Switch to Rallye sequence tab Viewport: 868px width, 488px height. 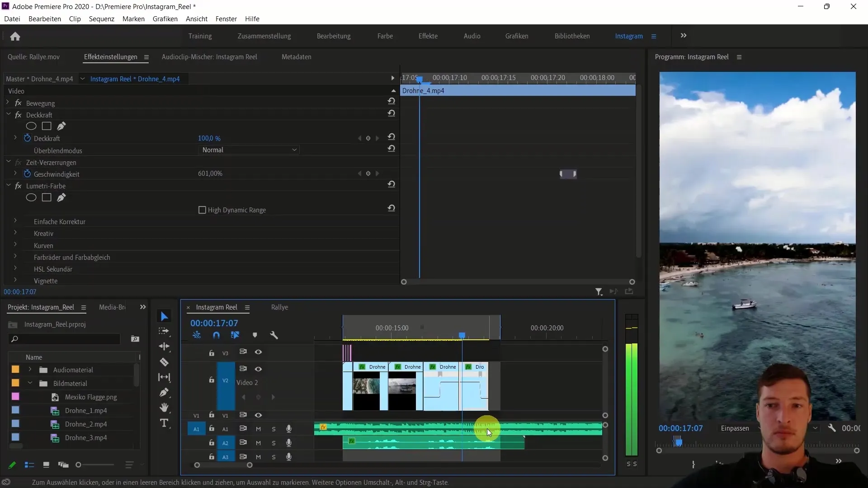pyautogui.click(x=279, y=307)
